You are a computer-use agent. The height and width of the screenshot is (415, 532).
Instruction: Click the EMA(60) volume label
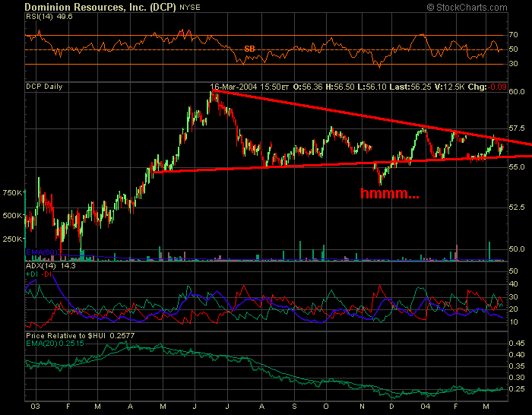point(42,252)
